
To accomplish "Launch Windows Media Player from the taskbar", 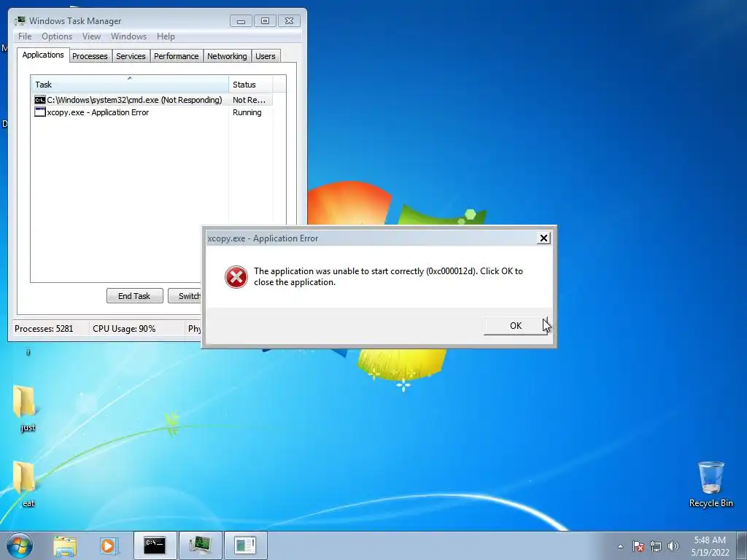I will click(108, 545).
